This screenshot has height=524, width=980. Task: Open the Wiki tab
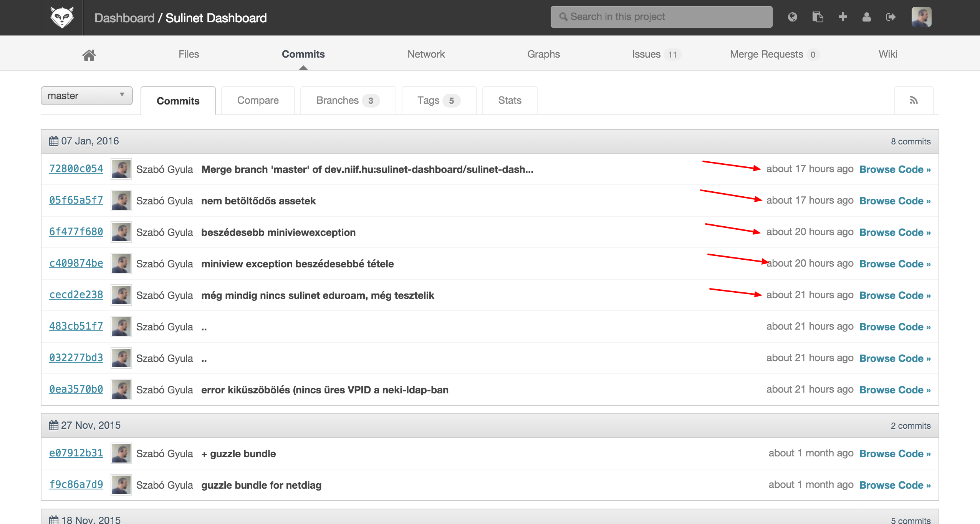pyautogui.click(x=888, y=54)
